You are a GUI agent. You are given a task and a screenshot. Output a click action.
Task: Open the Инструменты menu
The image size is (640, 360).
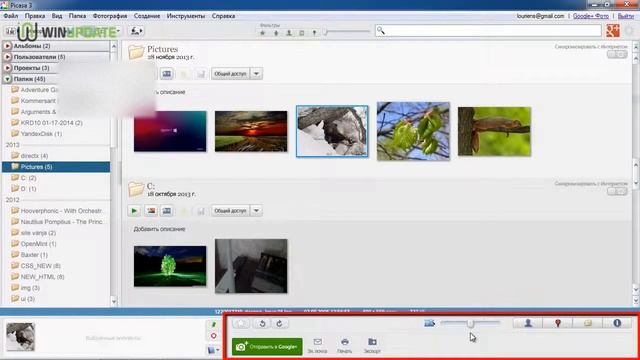point(186,16)
